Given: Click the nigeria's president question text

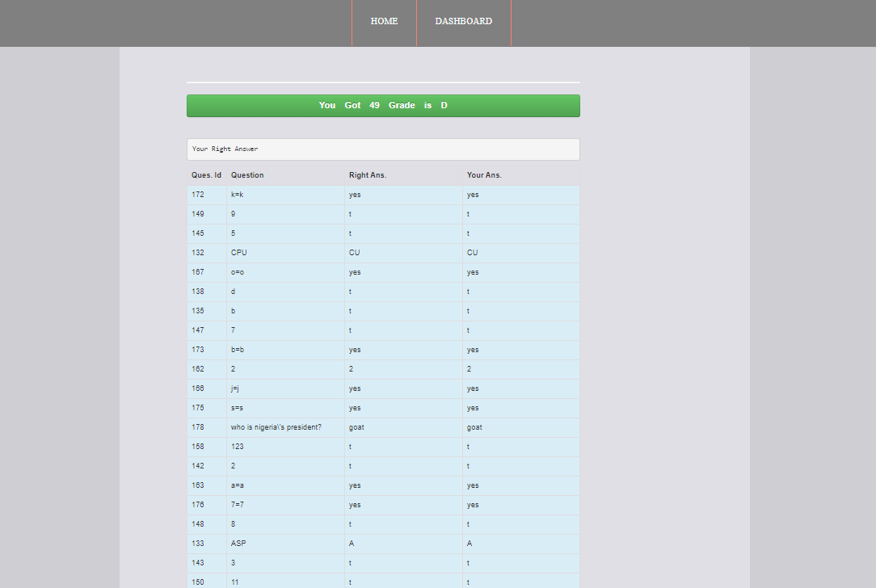Looking at the screenshot, I should coord(276,427).
